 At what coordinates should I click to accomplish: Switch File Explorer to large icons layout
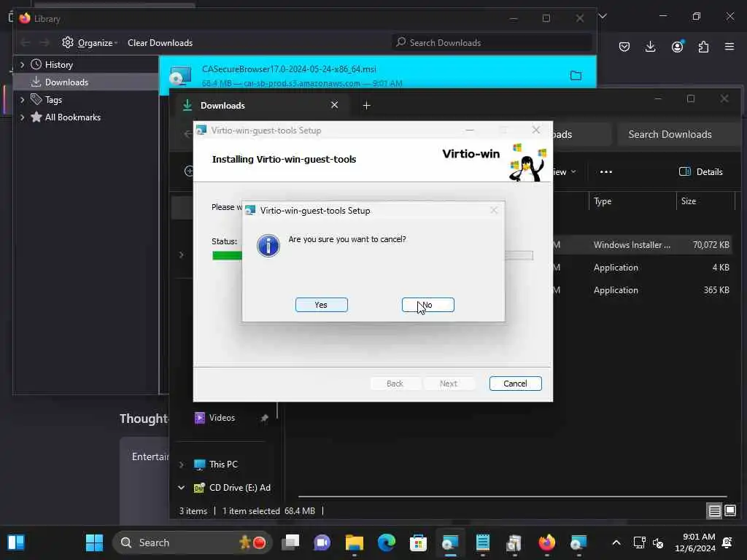click(x=730, y=511)
